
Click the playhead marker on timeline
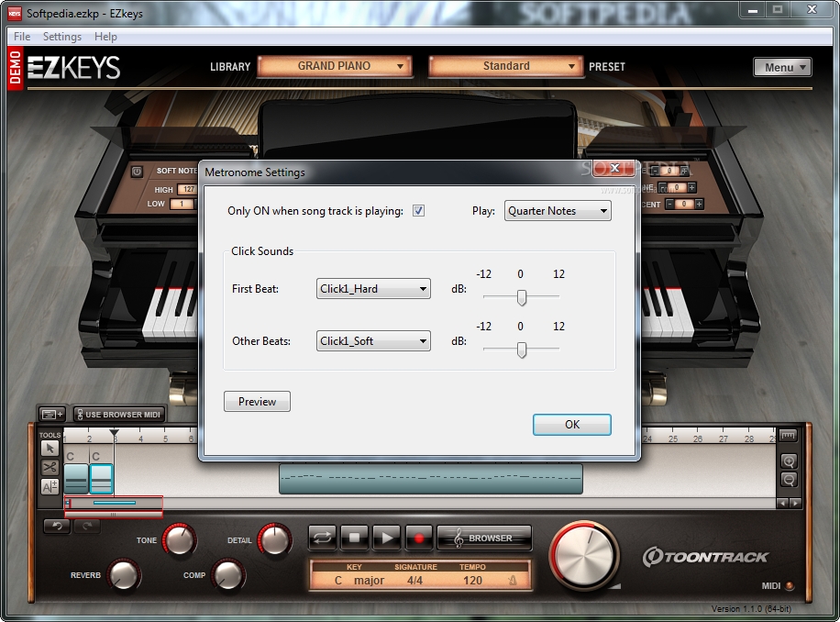(114, 432)
